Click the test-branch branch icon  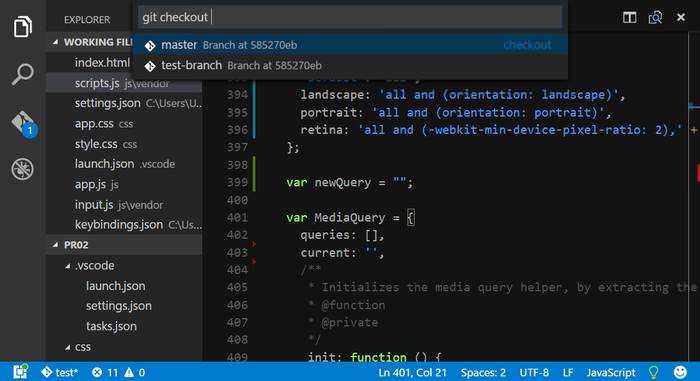(150, 66)
